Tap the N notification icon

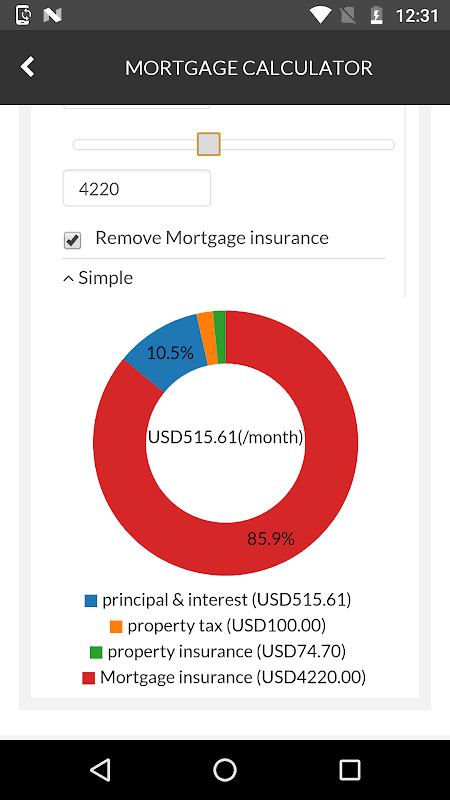52,15
